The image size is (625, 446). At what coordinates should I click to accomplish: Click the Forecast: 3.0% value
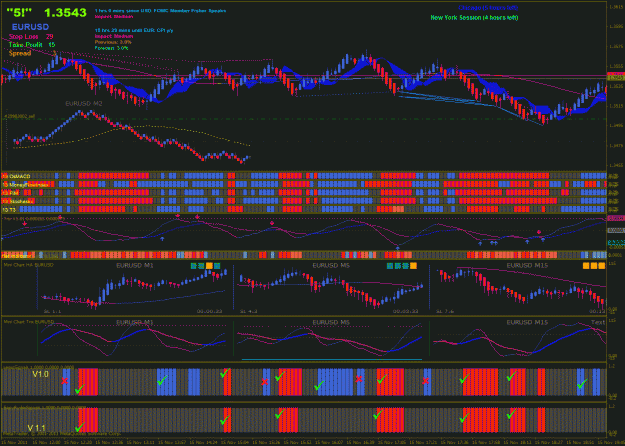[112, 48]
